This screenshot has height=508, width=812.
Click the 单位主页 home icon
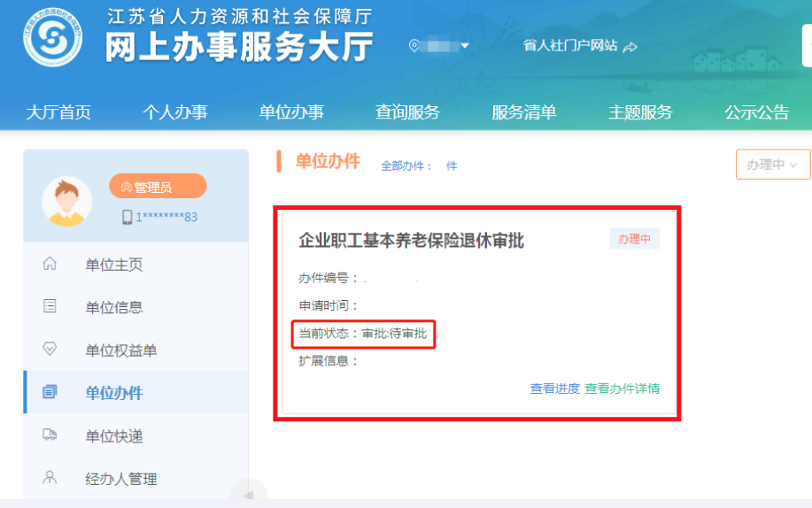click(x=50, y=264)
